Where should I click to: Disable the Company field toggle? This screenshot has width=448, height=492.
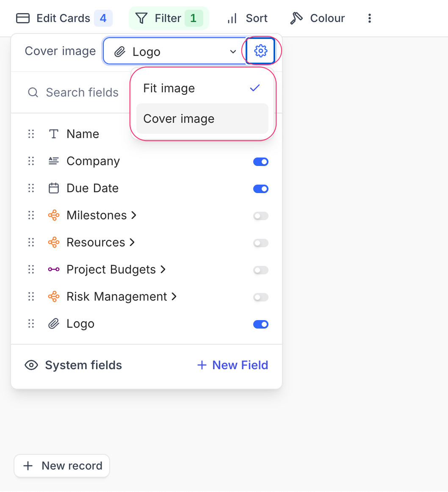261,161
